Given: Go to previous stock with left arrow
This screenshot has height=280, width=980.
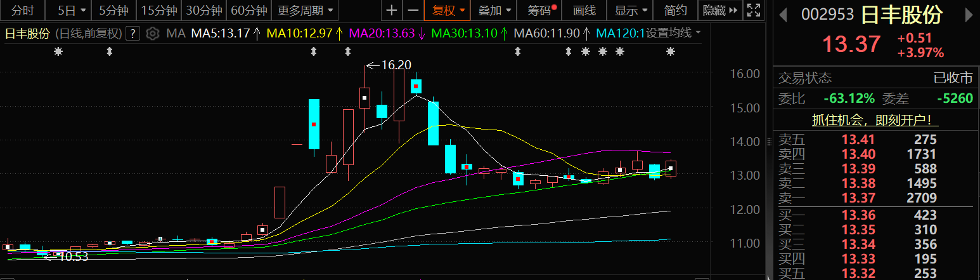Looking at the screenshot, I should (x=783, y=15).
